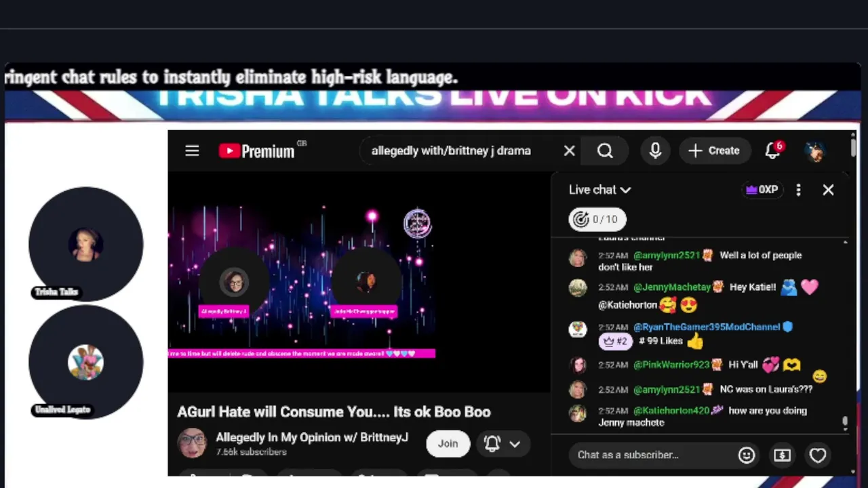The height and width of the screenshot is (488, 868).
Task: Click the Super Chat dollar icon
Action: point(782,455)
